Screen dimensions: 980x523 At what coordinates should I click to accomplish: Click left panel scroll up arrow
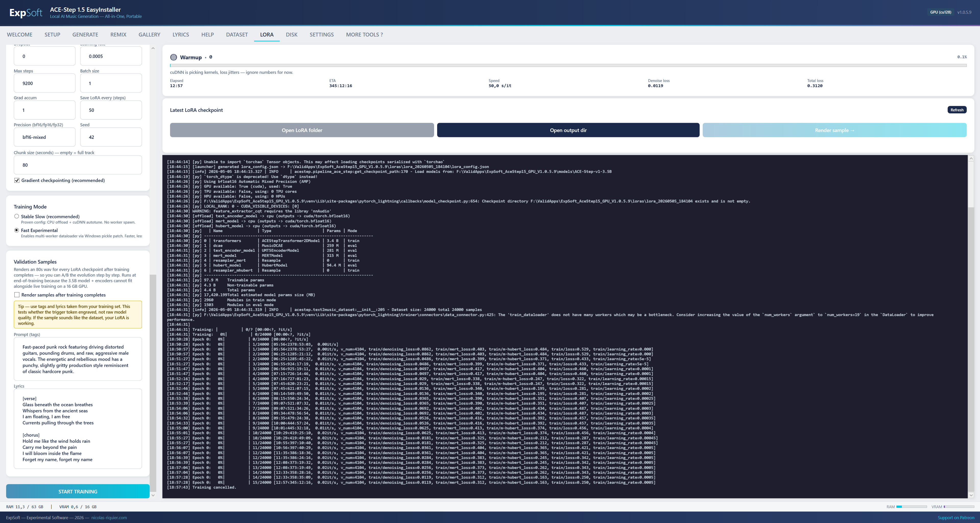coord(153,48)
